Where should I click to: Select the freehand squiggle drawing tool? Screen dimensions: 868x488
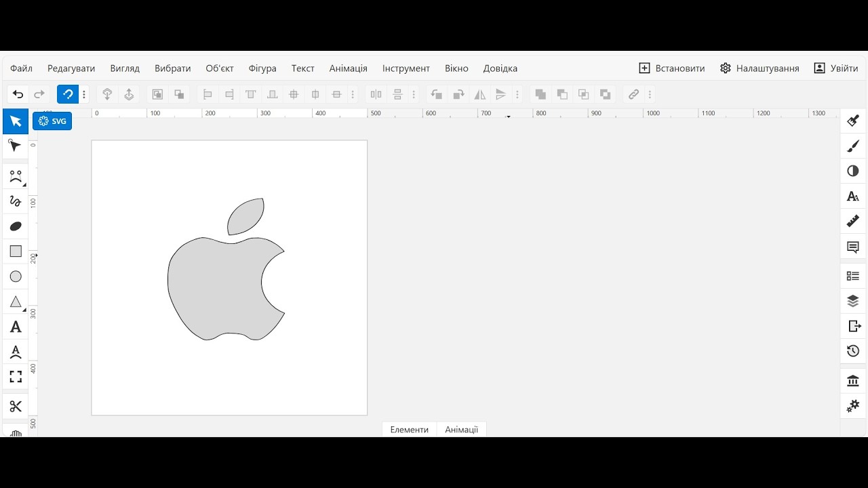16,201
